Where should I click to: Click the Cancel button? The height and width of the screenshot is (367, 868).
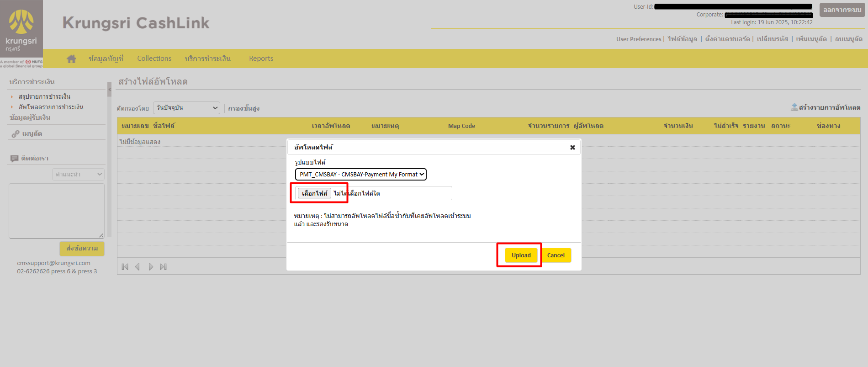(556, 255)
